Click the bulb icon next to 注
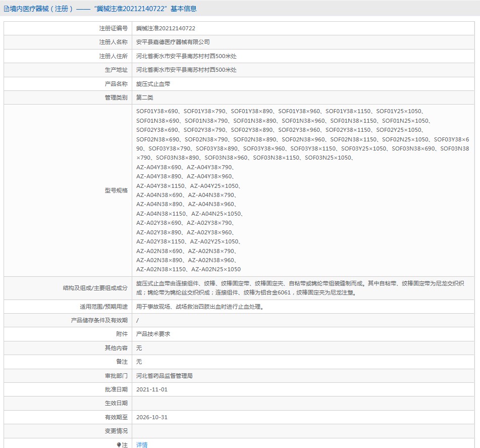This screenshot has width=480, height=448. 119,445
